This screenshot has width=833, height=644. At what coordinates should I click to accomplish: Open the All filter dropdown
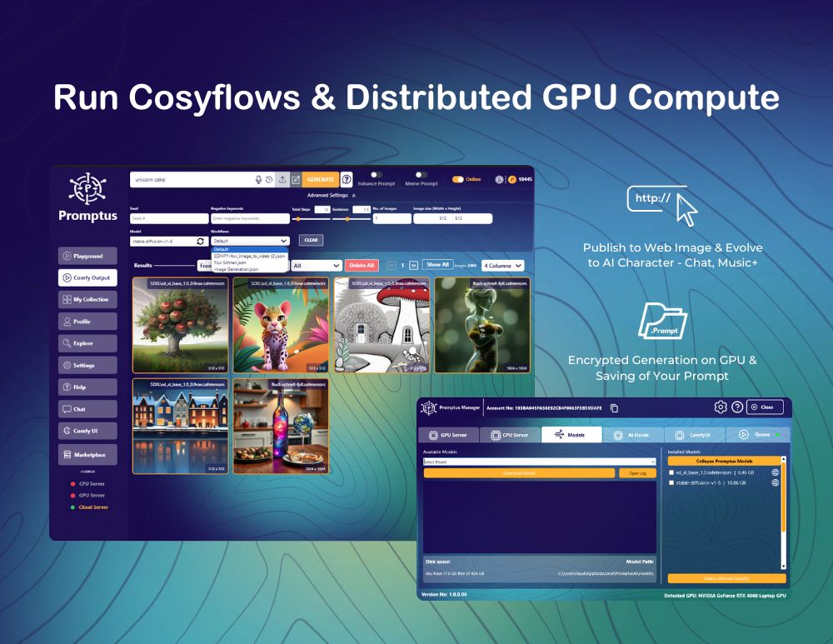pos(317,265)
